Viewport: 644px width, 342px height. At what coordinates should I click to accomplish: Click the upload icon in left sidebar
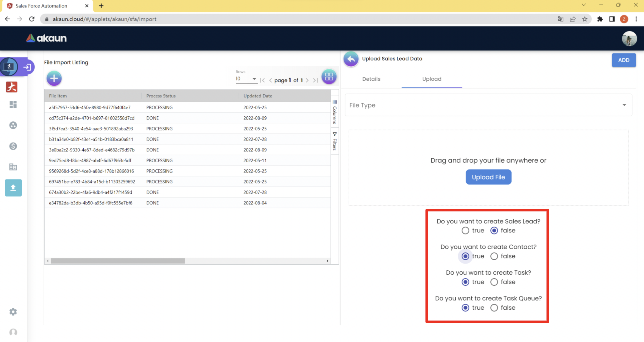click(13, 188)
